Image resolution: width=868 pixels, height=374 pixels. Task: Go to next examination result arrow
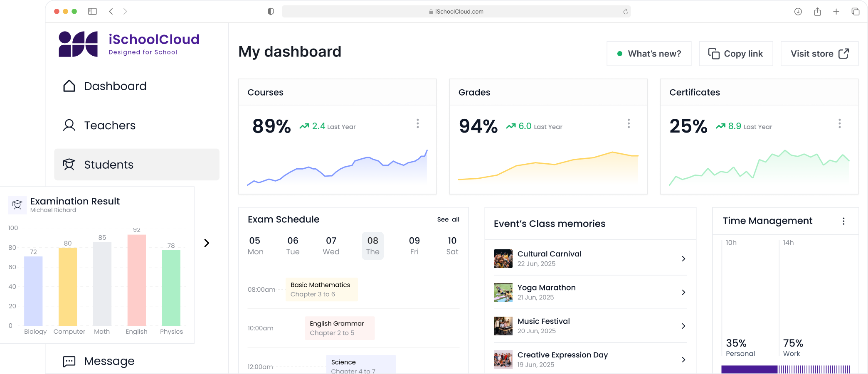coord(207,243)
